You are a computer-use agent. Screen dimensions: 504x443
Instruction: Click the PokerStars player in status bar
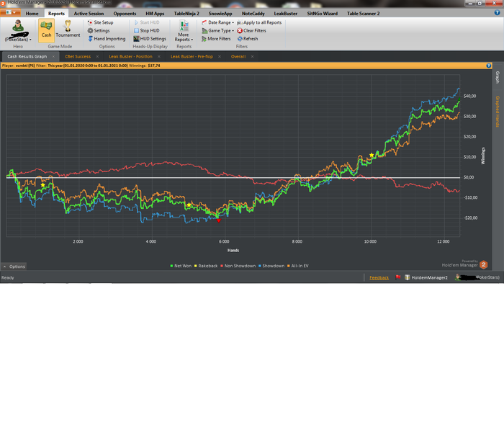pyautogui.click(x=477, y=277)
